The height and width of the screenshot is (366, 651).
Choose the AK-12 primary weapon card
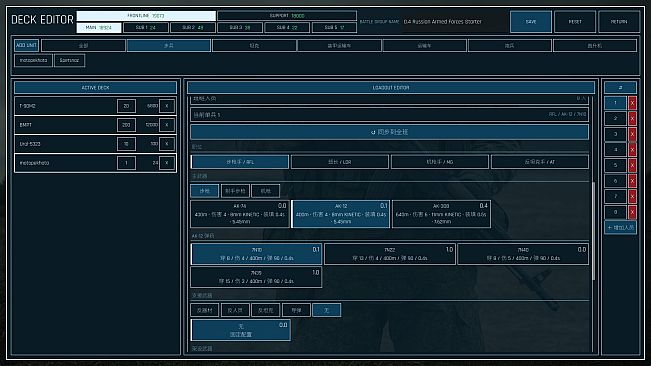[340, 214]
